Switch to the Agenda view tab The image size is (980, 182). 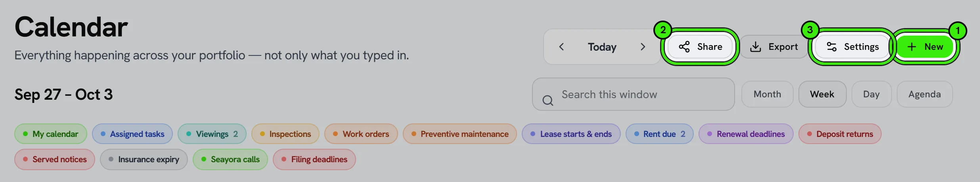924,94
